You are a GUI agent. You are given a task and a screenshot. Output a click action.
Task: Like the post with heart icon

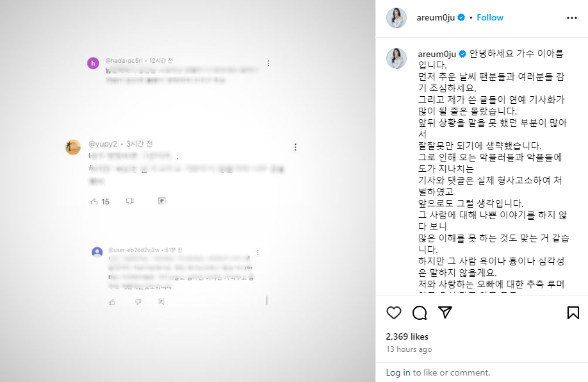[394, 313]
